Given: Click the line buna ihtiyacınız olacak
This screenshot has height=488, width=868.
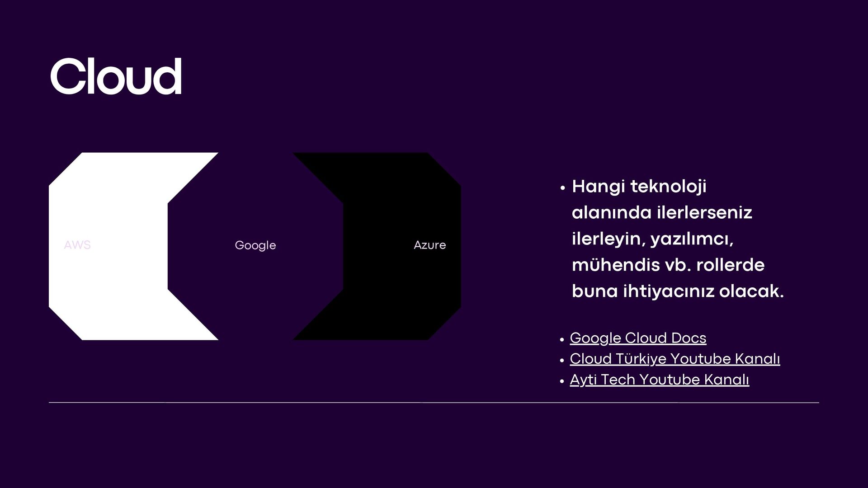Looking at the screenshot, I should (677, 291).
